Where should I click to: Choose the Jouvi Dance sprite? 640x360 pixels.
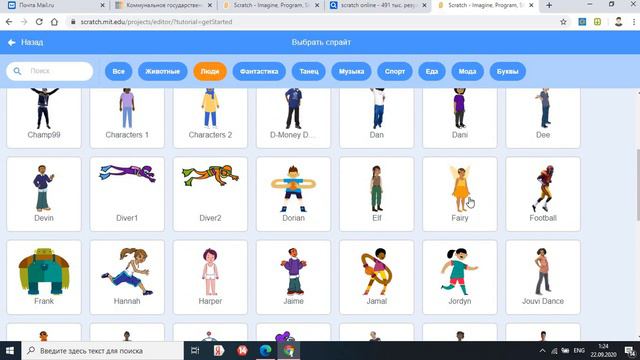pos(543,277)
